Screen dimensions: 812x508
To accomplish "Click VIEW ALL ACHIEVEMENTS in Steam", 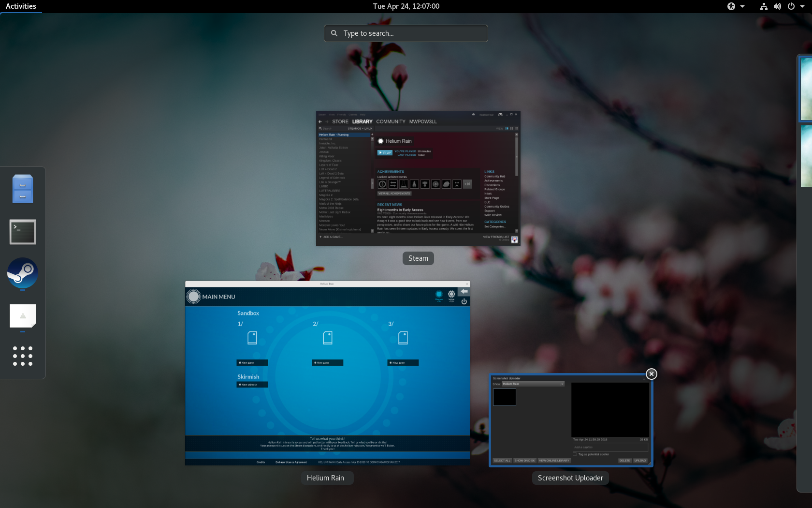I will coord(394,194).
